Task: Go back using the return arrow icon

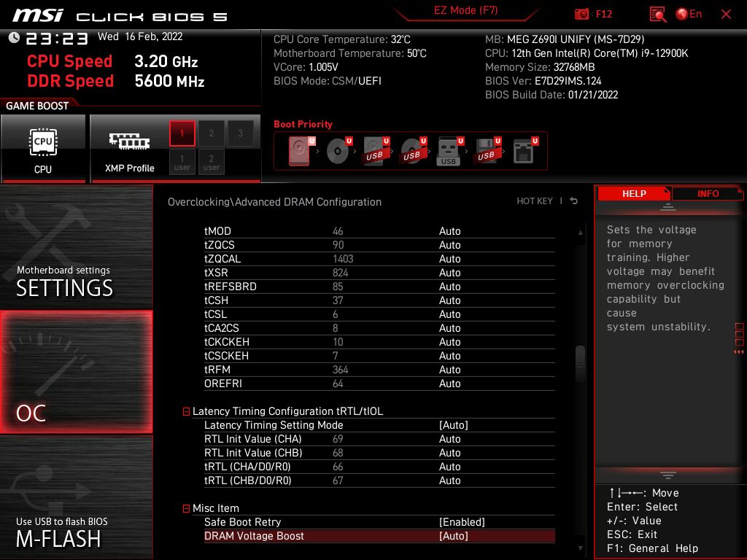Action: pyautogui.click(x=573, y=201)
